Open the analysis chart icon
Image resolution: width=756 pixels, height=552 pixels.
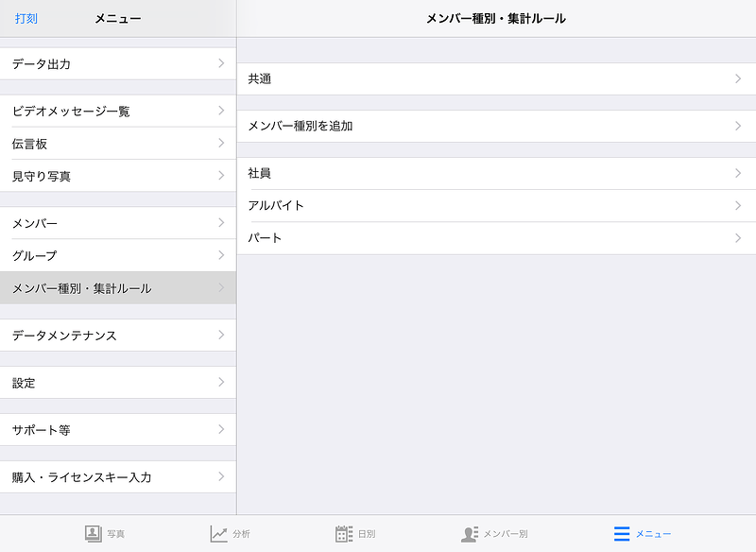pyautogui.click(x=219, y=533)
